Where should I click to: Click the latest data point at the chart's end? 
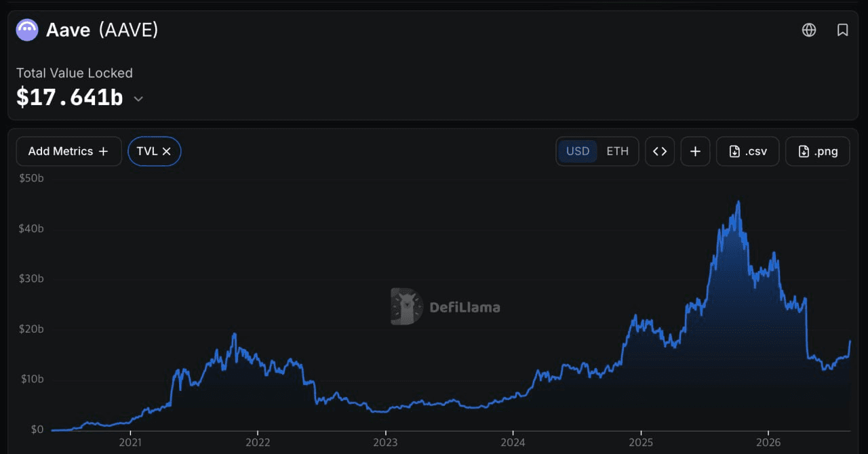point(850,342)
